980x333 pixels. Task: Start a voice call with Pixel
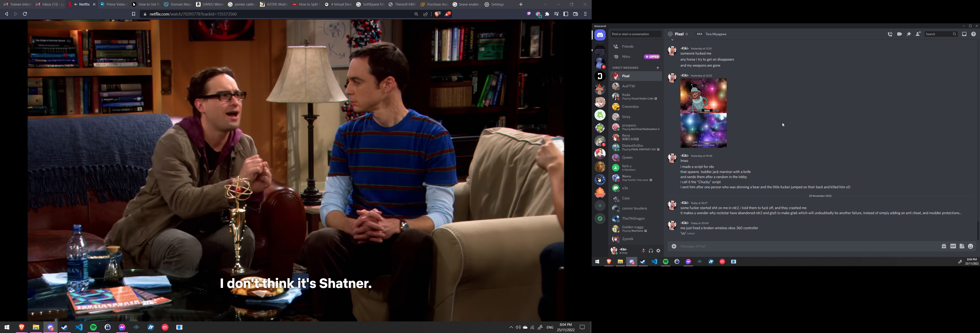click(x=890, y=34)
